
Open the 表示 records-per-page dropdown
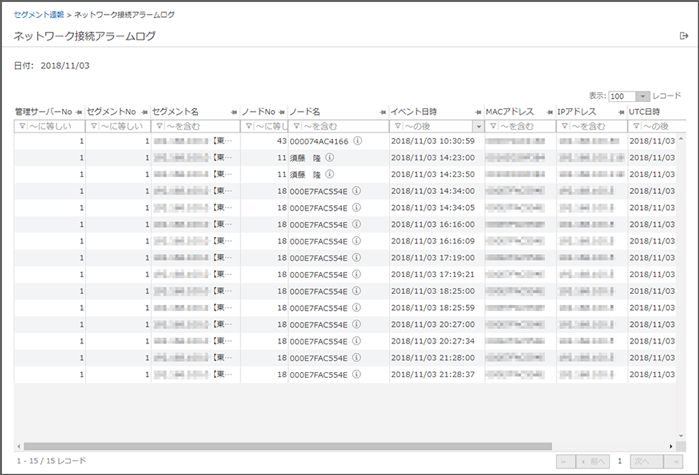tap(642, 96)
